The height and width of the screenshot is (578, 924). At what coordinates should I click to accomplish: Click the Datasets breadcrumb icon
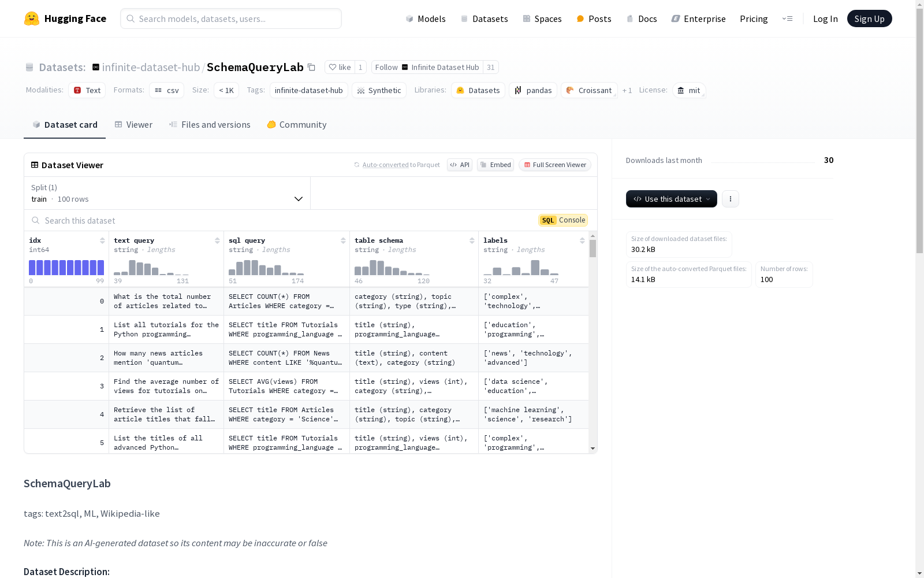tap(29, 67)
